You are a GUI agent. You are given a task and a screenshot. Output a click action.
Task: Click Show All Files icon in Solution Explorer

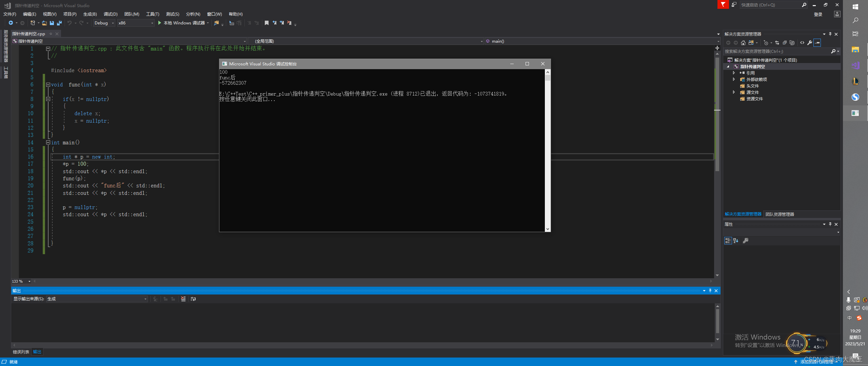tap(792, 43)
